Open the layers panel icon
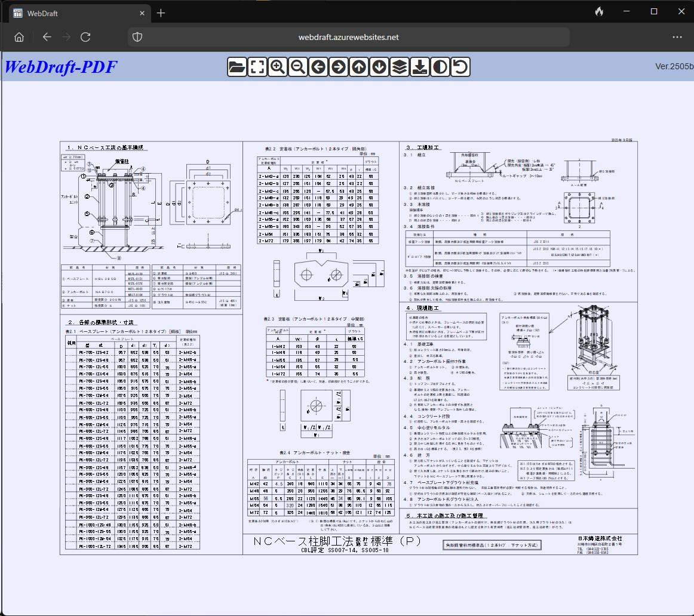Screen dimensions: 694x616 click(400, 67)
